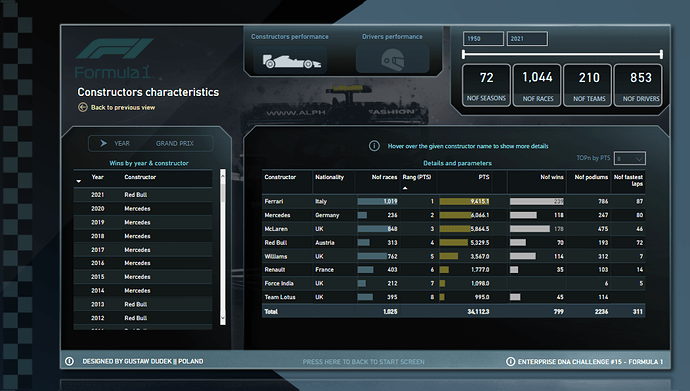Click the hover info icon above table
The image size is (690, 391).
tap(374, 146)
